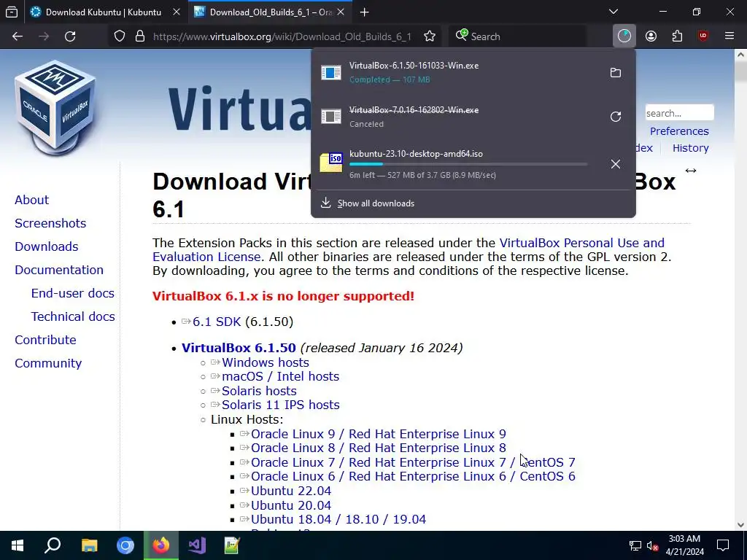
Task: Open a new browser tab
Action: 365,12
